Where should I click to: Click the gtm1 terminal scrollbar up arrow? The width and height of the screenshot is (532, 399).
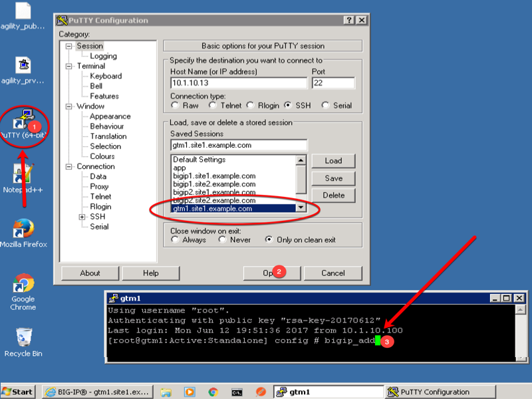pos(520,309)
